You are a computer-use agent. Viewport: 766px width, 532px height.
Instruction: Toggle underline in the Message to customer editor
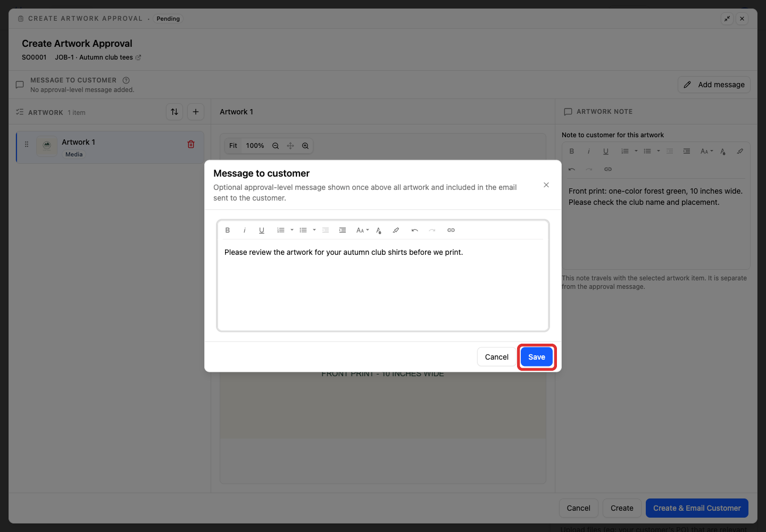tap(262, 230)
